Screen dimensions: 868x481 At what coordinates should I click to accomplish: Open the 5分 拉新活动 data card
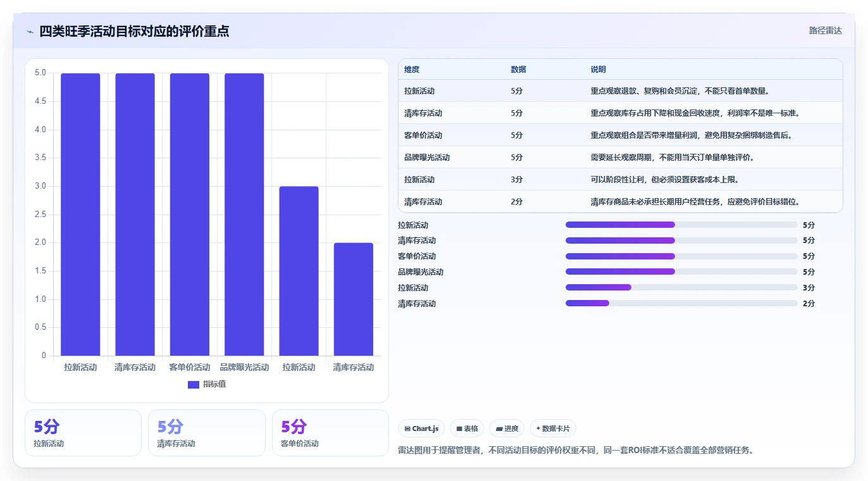pos(83,433)
